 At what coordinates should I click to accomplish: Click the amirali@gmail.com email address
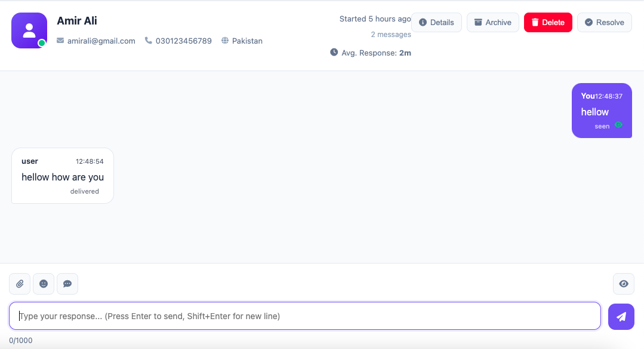point(100,41)
